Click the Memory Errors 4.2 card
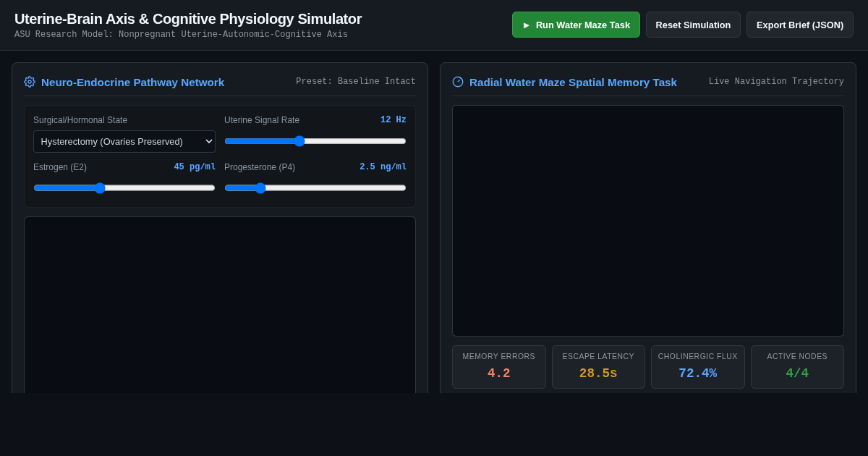The image size is (868, 456). (x=499, y=367)
